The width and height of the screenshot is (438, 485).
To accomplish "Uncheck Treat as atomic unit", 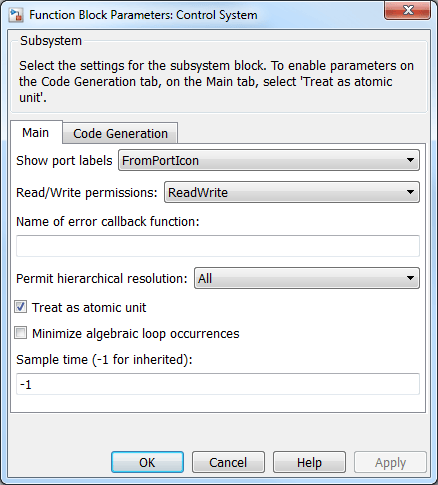I will tap(21, 307).
